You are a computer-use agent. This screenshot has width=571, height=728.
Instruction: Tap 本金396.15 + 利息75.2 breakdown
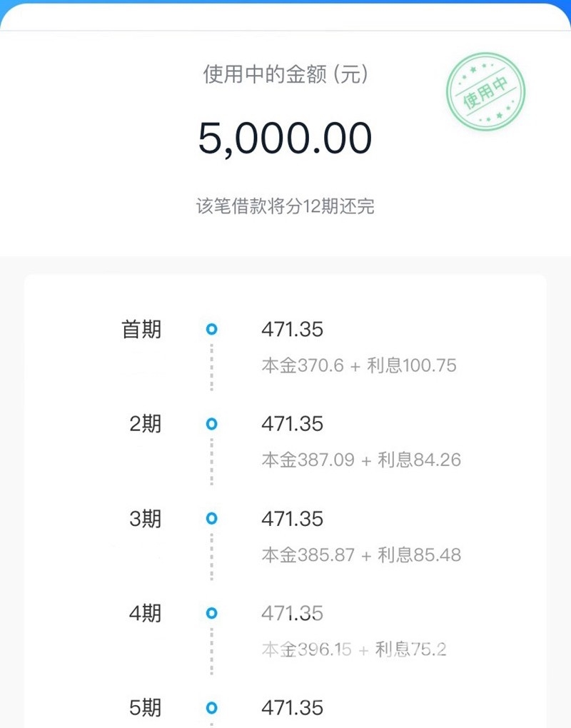click(x=354, y=649)
